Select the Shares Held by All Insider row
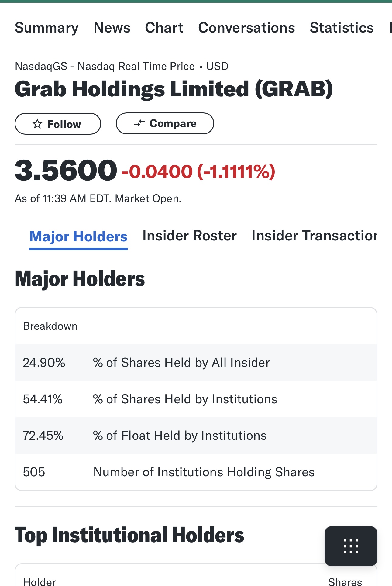This screenshot has height=586, width=392. point(196,363)
